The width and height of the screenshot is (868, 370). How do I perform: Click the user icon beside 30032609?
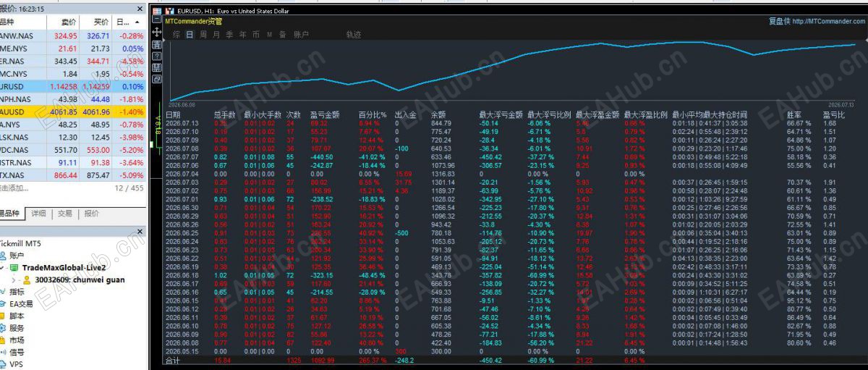pyautogui.click(x=27, y=279)
